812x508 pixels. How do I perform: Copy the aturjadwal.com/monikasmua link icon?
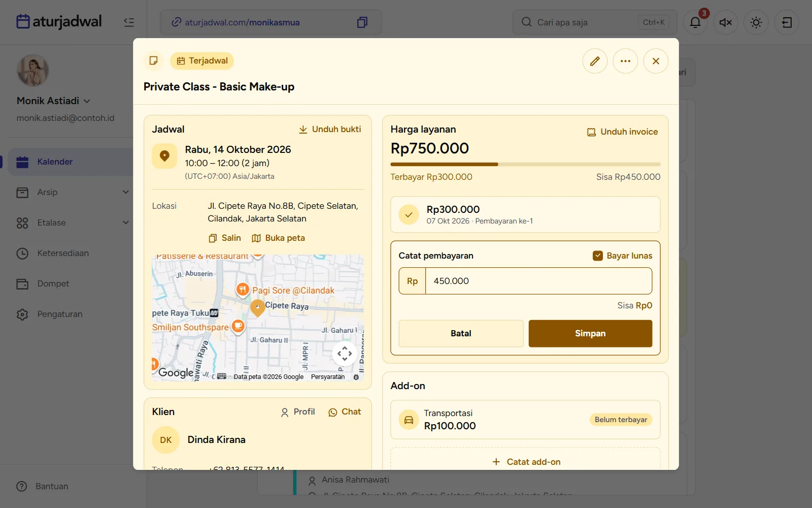point(362,22)
